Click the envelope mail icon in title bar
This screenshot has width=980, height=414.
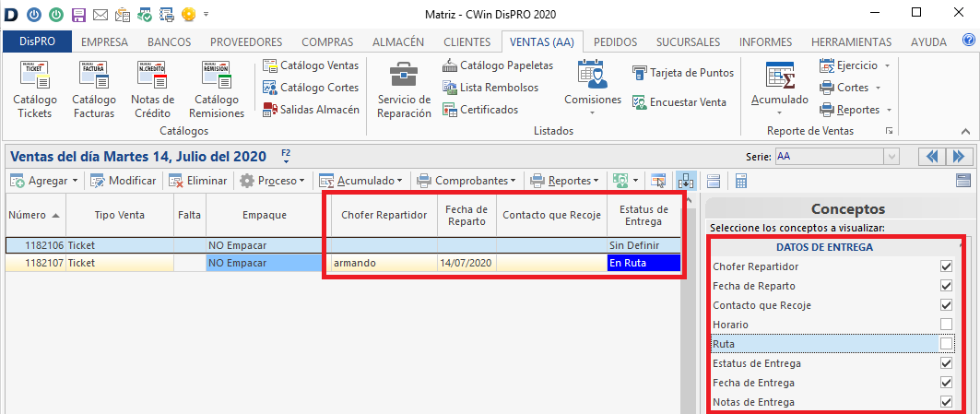(x=100, y=13)
